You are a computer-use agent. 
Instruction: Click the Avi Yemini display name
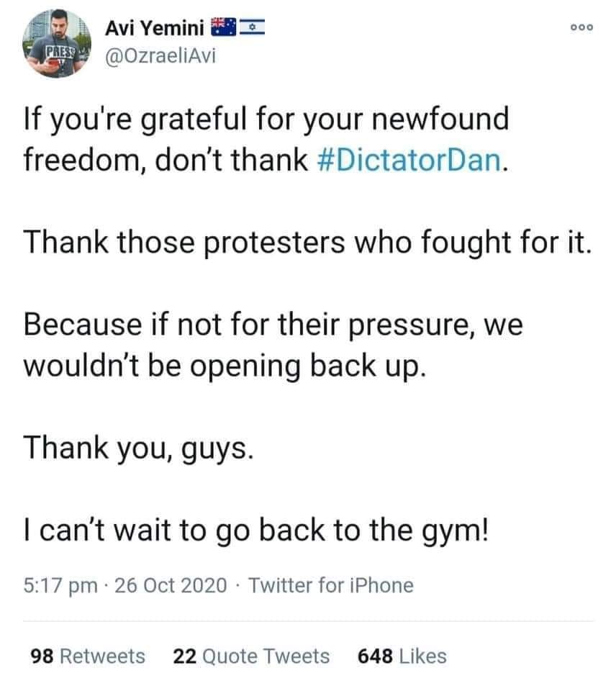point(154,29)
